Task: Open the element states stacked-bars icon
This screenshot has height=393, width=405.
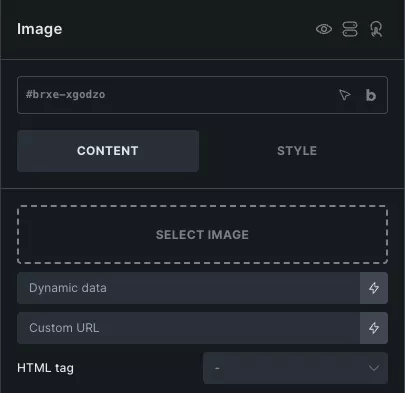Action: pos(350,29)
